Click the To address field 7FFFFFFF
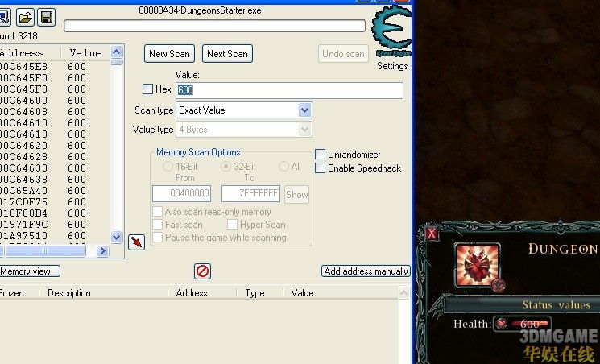This screenshot has width=600, height=364. (x=250, y=193)
